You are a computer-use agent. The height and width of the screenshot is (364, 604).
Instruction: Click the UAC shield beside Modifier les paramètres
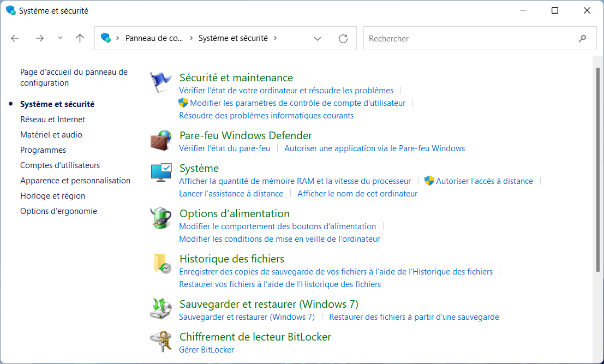tap(183, 103)
